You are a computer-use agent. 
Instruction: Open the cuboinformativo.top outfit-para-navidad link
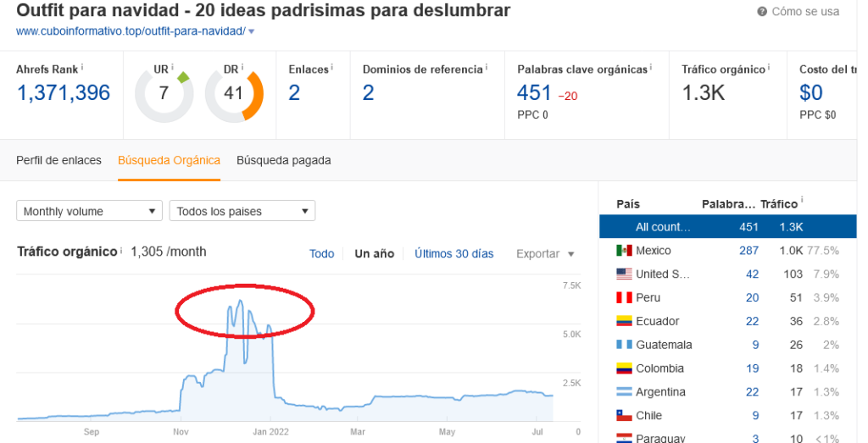pos(131,31)
